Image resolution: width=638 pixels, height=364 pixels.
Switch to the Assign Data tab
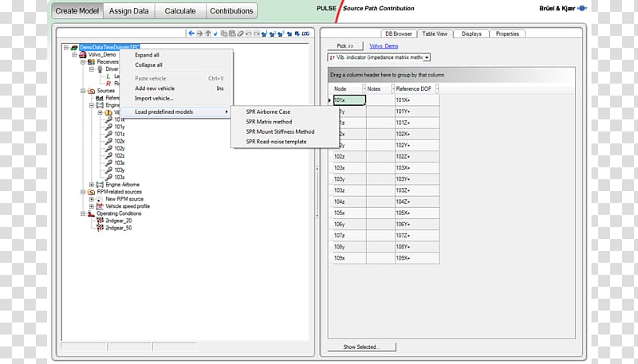pyautogui.click(x=129, y=11)
